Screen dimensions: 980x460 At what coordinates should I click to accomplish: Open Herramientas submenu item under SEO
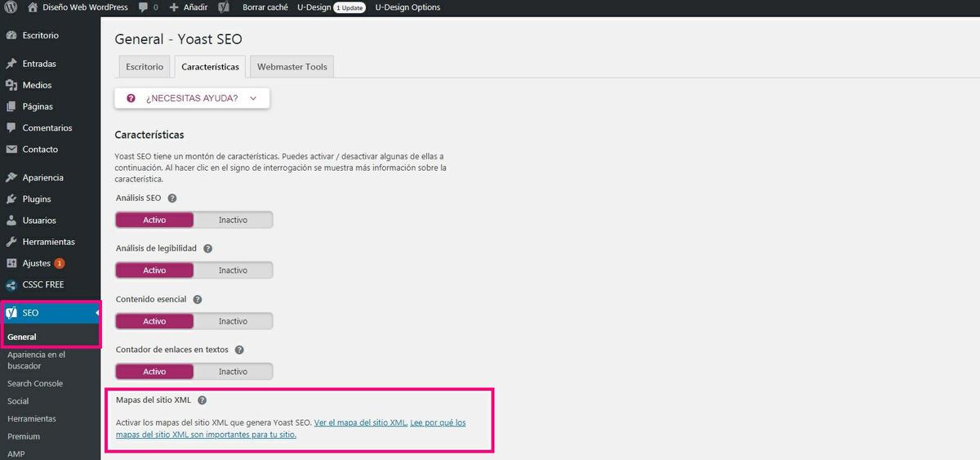(32, 418)
